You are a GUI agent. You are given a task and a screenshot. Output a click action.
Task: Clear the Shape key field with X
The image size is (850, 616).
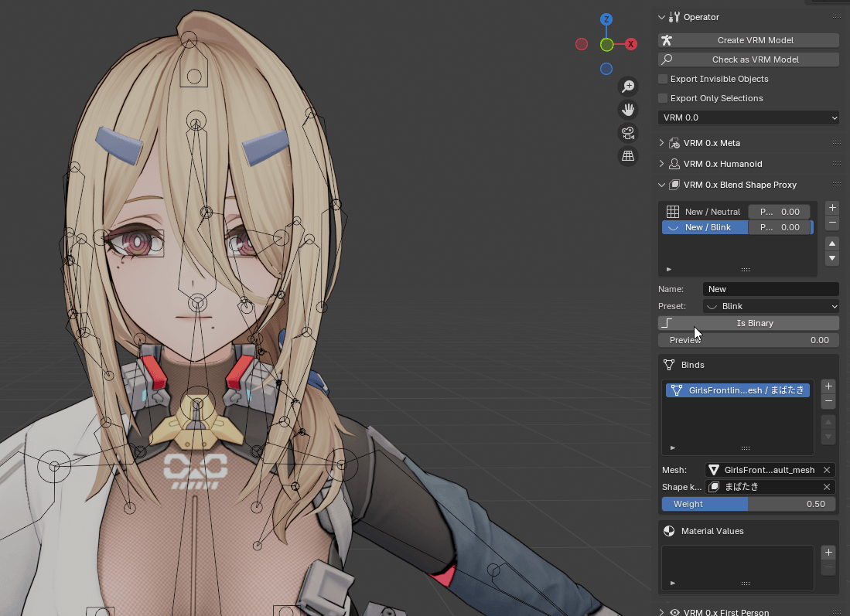click(827, 486)
